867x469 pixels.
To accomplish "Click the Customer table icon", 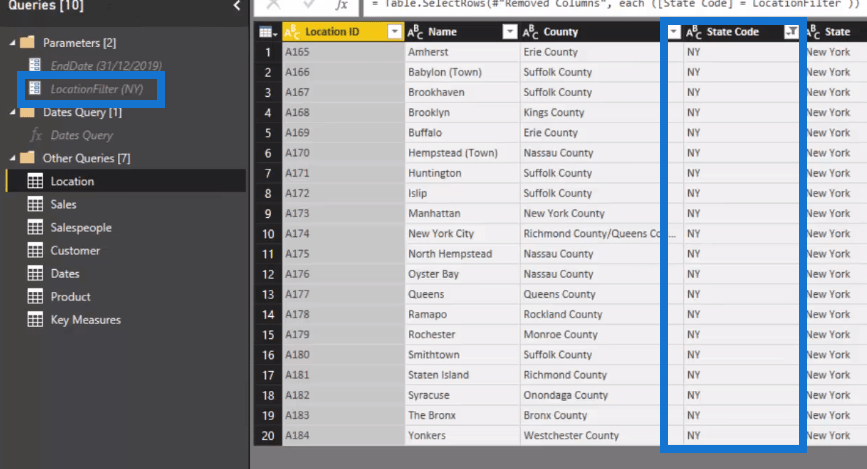I will [35, 251].
